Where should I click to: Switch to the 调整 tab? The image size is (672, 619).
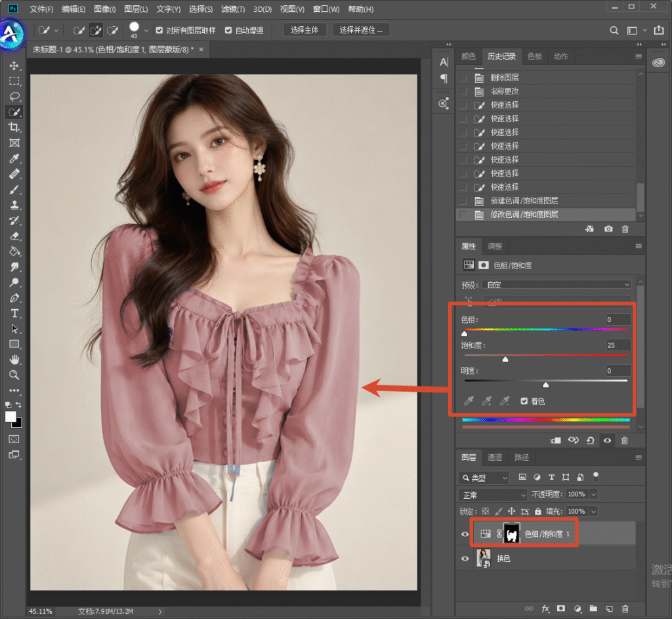click(x=495, y=246)
